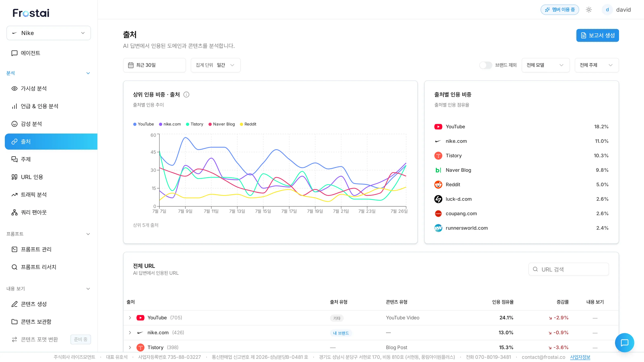The image size is (644, 362).
Task: Click the calendar icon in date filter
Action: click(131, 65)
